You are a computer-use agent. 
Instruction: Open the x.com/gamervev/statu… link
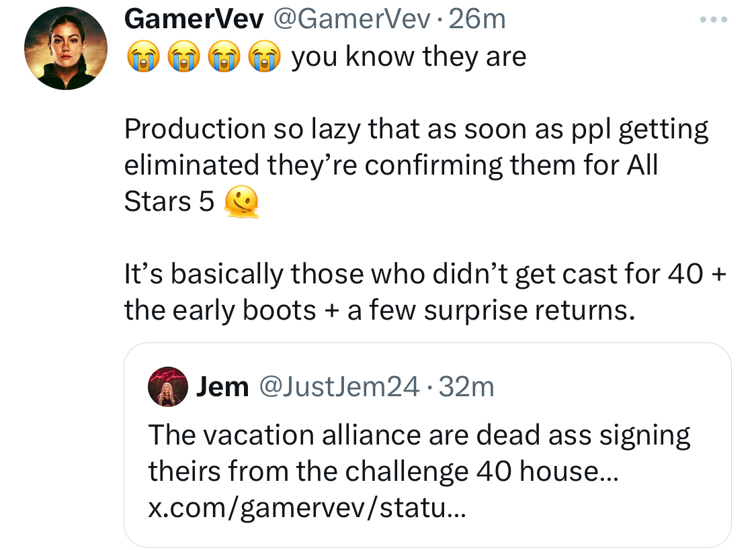[x=307, y=507]
